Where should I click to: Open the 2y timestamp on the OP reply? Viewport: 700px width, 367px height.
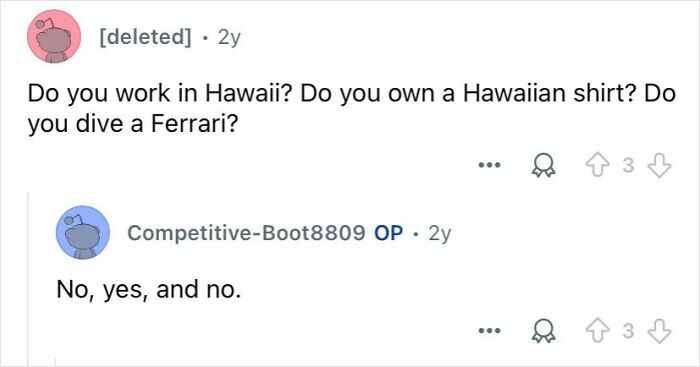[x=440, y=234]
